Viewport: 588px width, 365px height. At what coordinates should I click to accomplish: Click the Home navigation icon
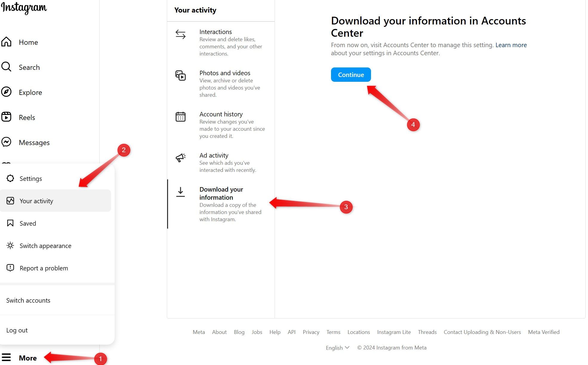tap(7, 41)
